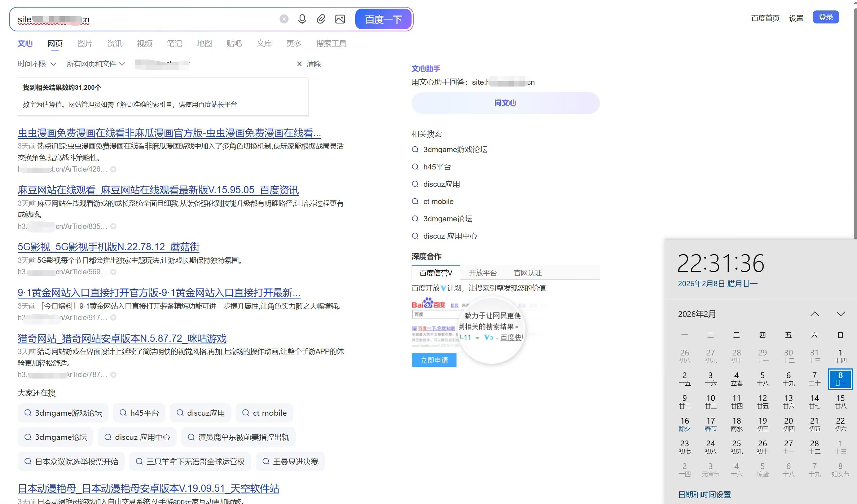Expand the 时间不限 time filter dropdown
This screenshot has width=857, height=504.
click(x=37, y=64)
